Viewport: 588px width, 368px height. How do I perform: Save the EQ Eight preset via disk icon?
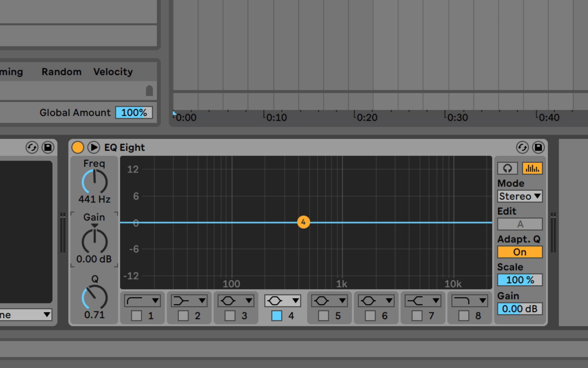click(538, 148)
